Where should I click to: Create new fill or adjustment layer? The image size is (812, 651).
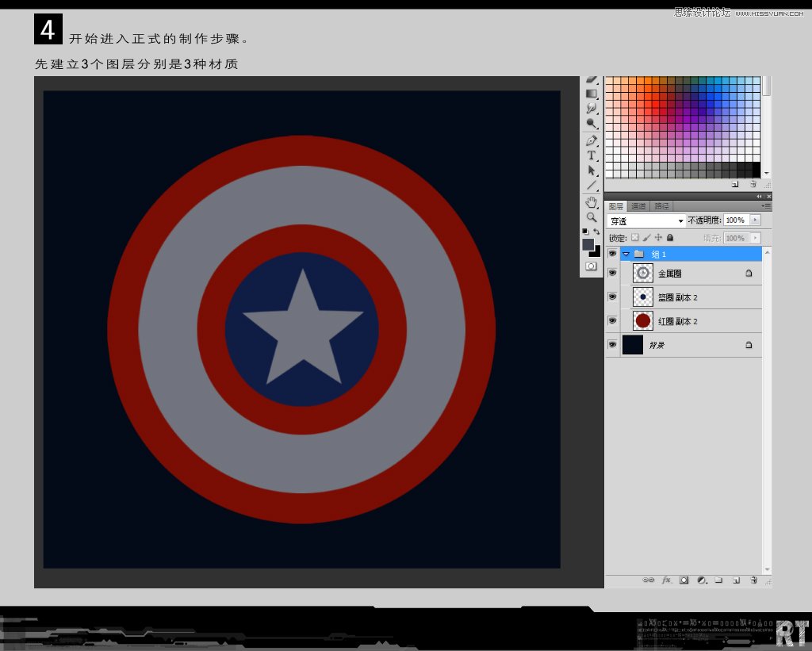[x=703, y=580]
